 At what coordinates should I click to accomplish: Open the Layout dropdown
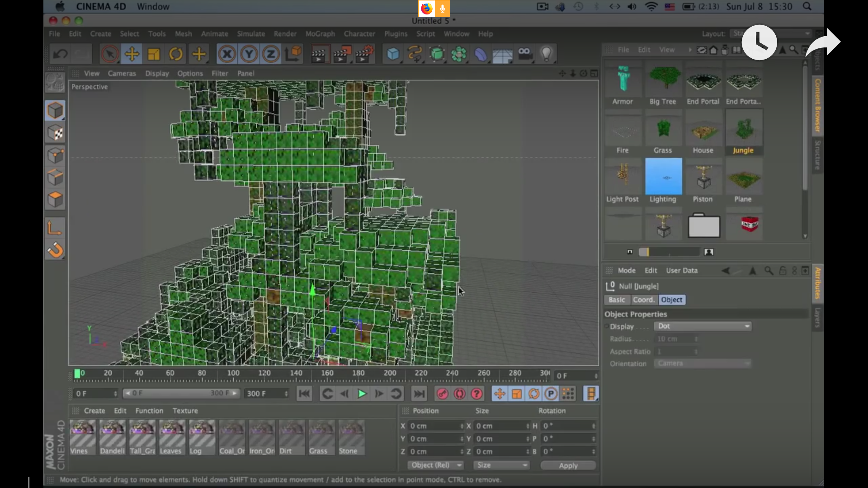tap(771, 34)
